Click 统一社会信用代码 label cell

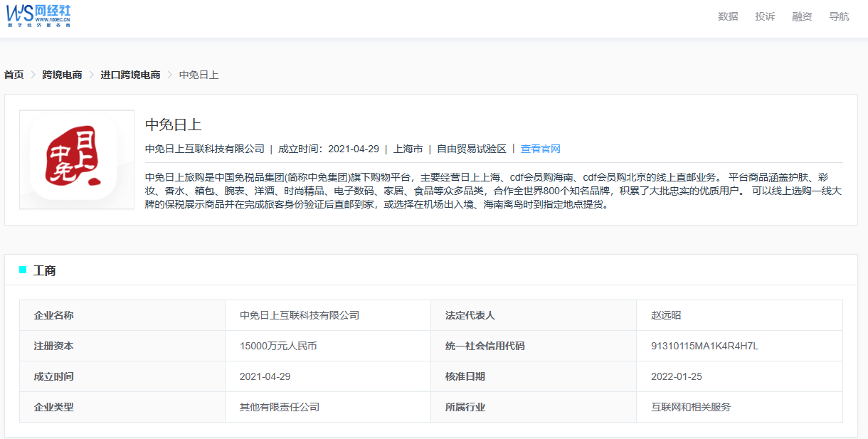click(x=534, y=346)
